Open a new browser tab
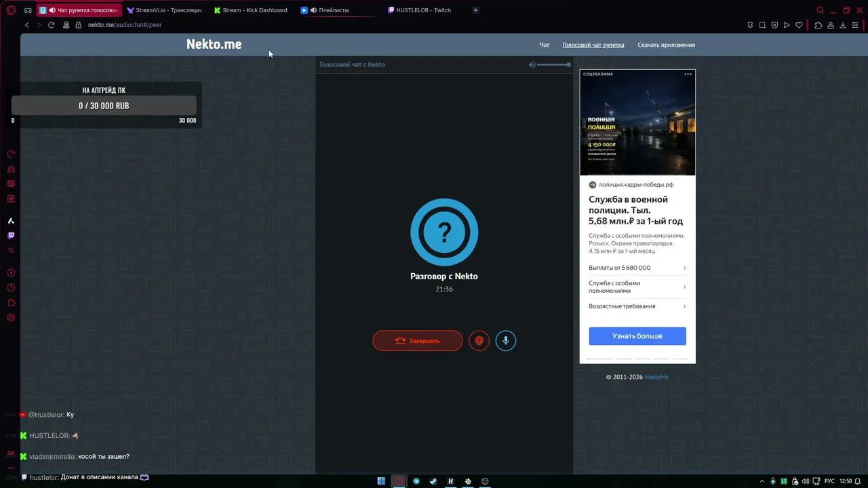 (475, 10)
